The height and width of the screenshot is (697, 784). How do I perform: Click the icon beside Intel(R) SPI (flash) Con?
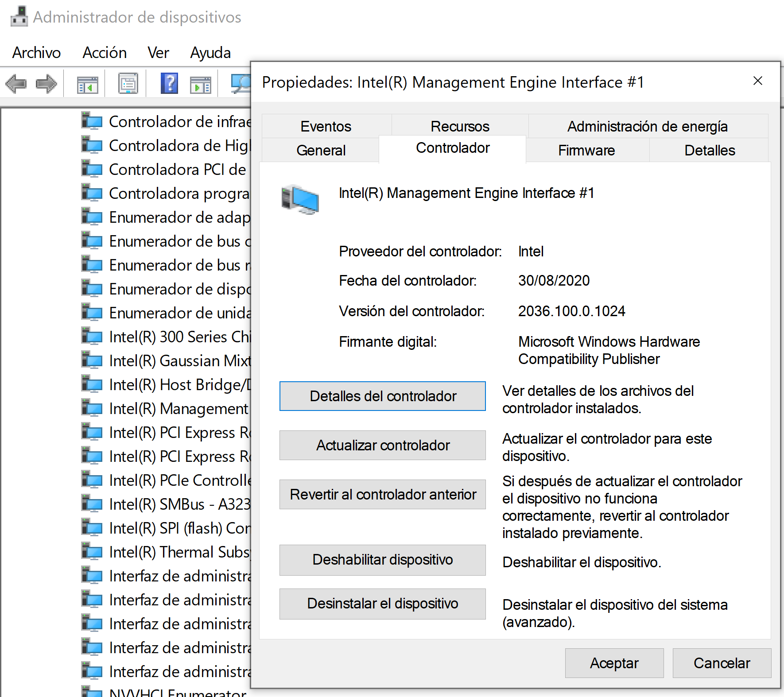[92, 527]
